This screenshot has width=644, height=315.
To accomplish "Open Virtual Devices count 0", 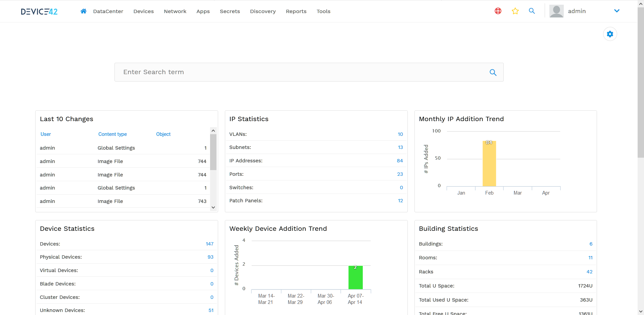I will [212, 270].
